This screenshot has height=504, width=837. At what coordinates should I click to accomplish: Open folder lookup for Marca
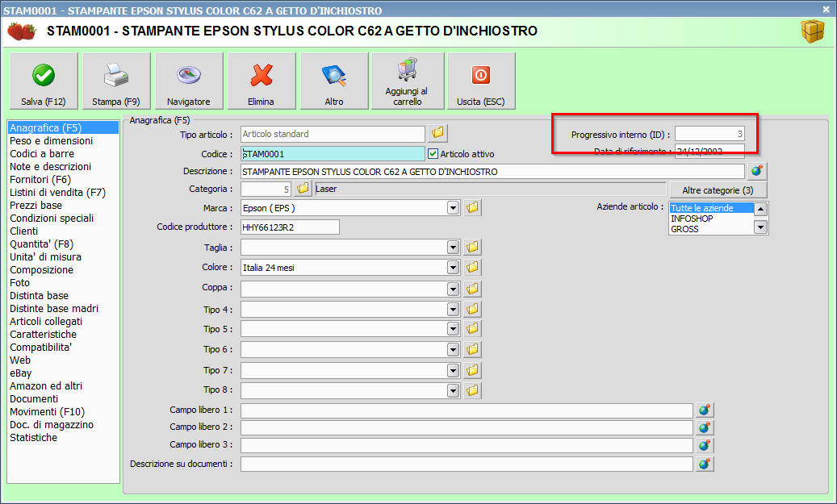(x=472, y=207)
